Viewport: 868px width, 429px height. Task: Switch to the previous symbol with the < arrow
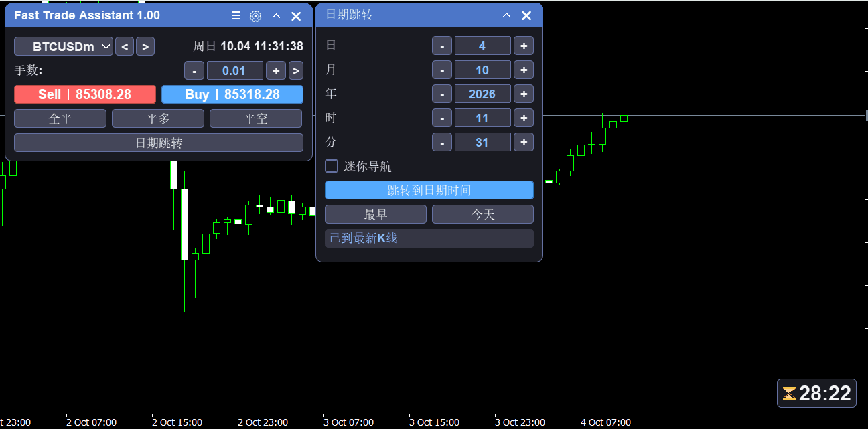tap(125, 46)
